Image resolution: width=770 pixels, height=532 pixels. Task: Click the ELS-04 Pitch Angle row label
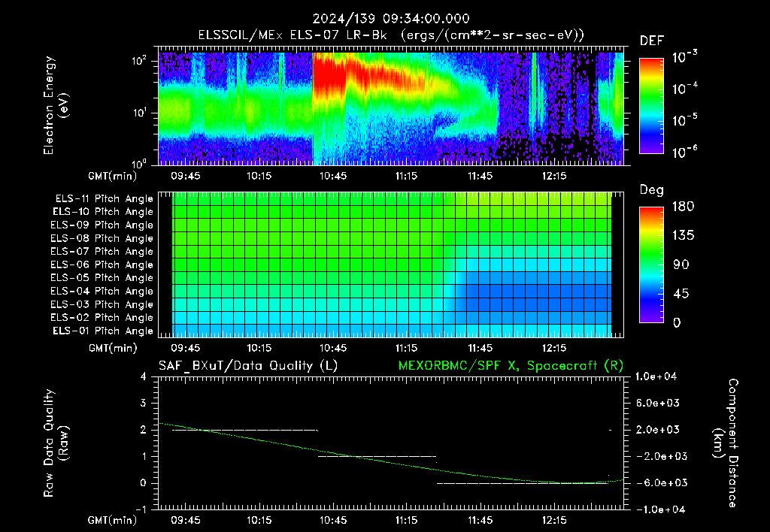point(102,291)
